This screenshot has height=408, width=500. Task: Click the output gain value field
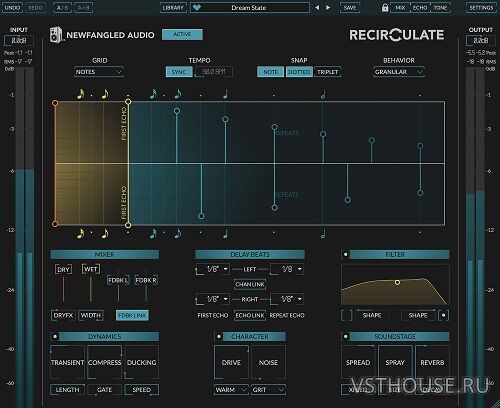481,40
